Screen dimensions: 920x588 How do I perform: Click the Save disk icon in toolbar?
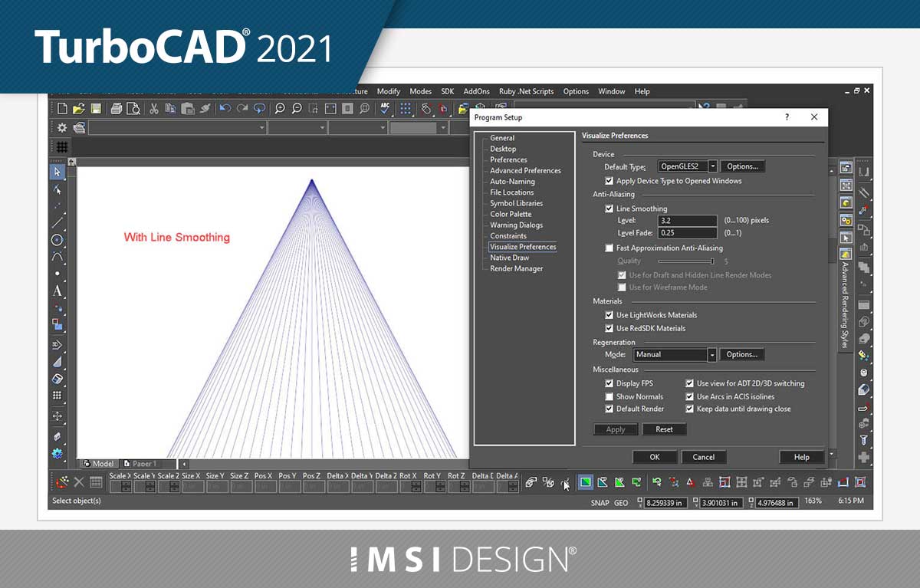point(96,109)
